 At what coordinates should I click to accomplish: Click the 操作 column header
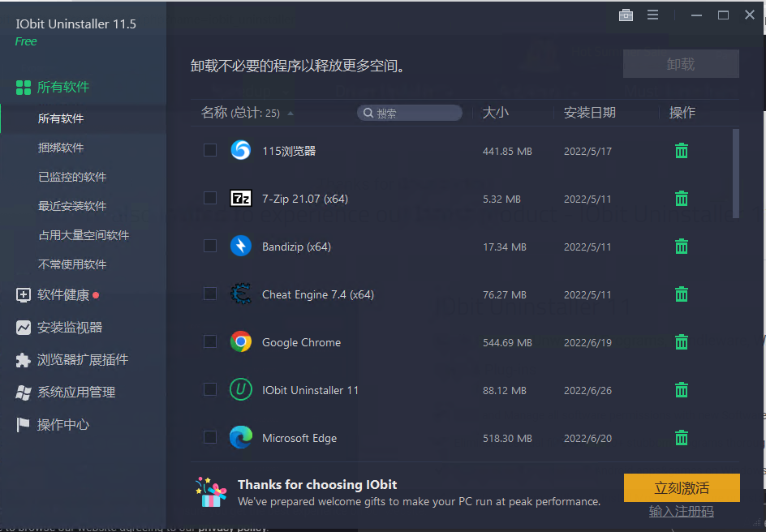pyautogui.click(x=682, y=113)
